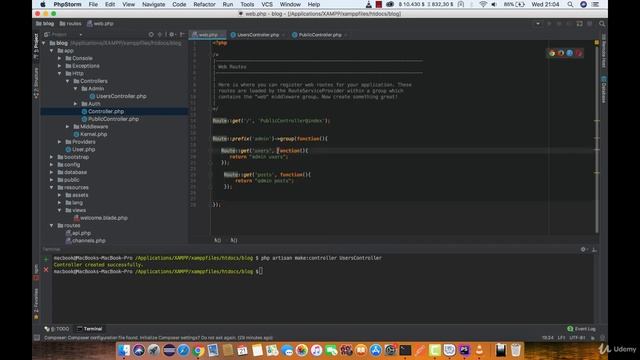Expand the Console folder

[x=60, y=58]
